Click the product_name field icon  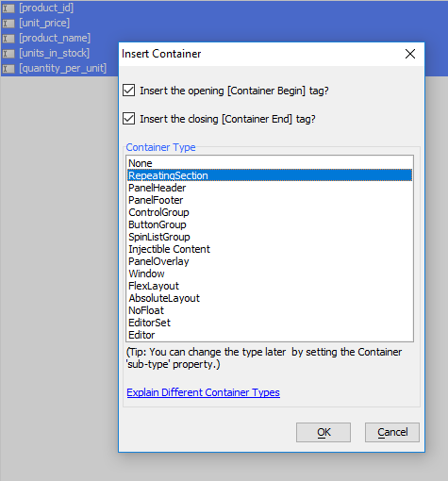click(x=8, y=39)
